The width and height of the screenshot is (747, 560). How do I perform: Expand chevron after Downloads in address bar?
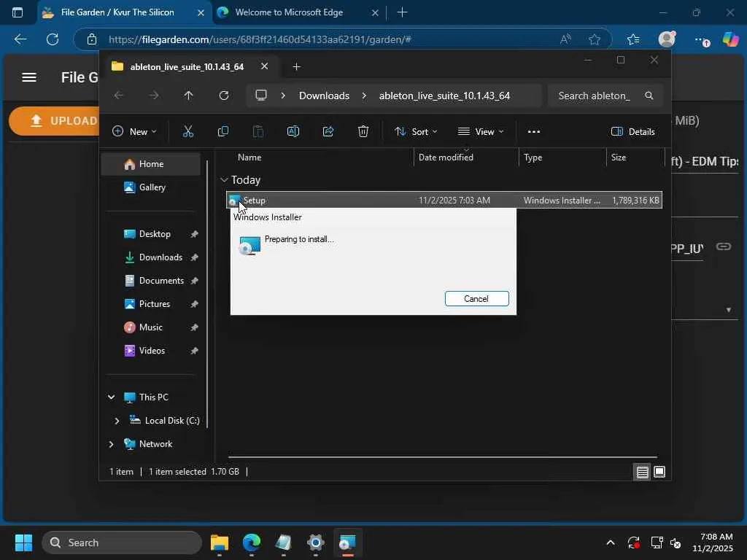pos(365,96)
